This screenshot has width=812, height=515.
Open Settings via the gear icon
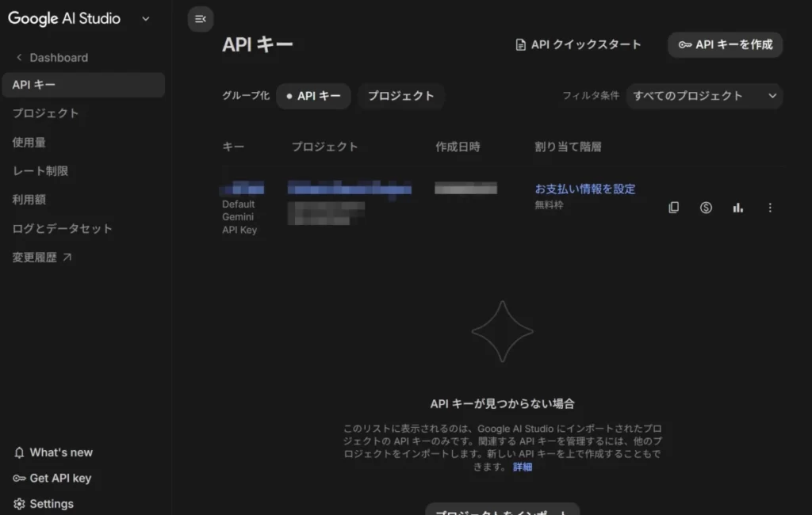17,503
